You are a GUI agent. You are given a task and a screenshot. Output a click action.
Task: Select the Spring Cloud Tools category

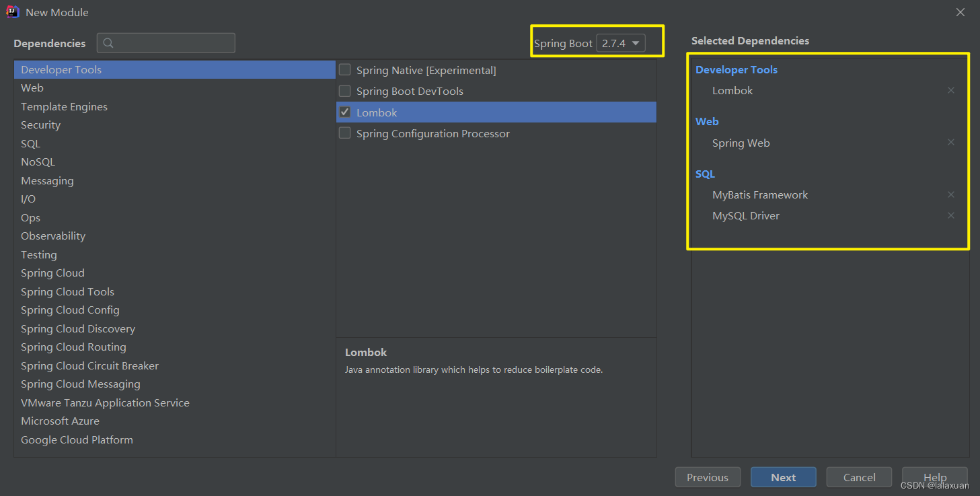(x=175, y=291)
